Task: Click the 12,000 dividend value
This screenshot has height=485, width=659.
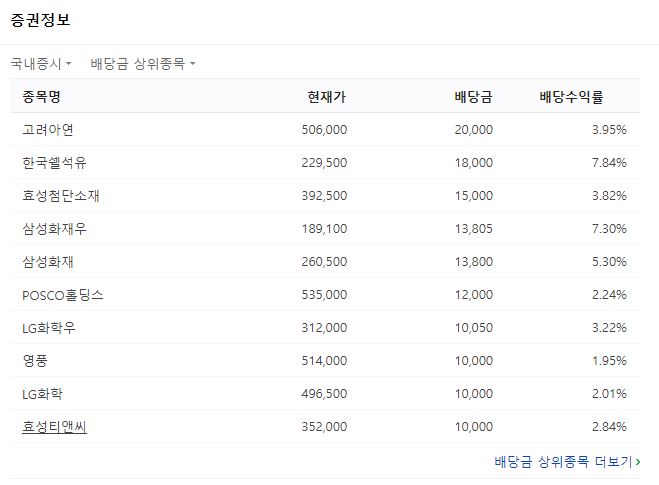Action: [x=474, y=295]
